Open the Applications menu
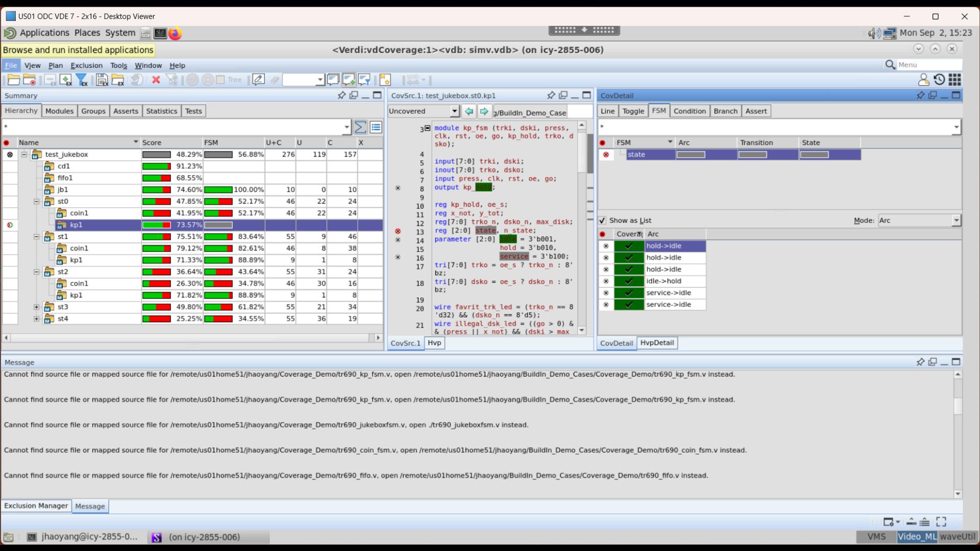980x551 pixels. click(44, 33)
